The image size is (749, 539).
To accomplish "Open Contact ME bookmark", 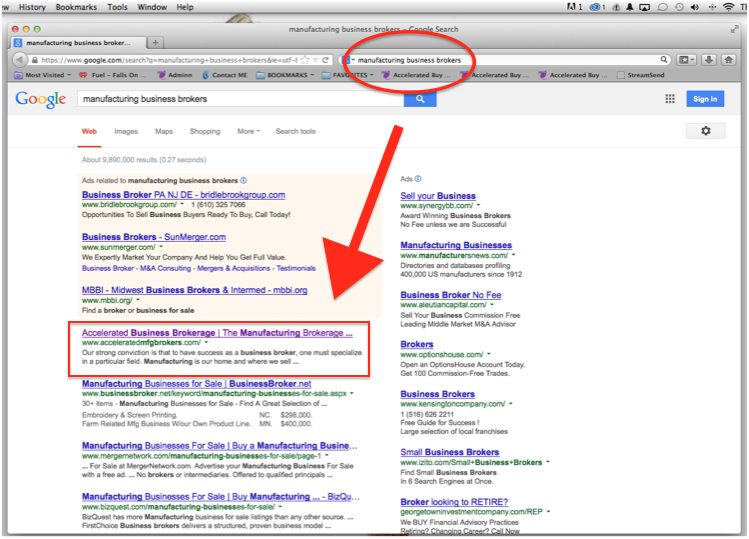I will (225, 75).
